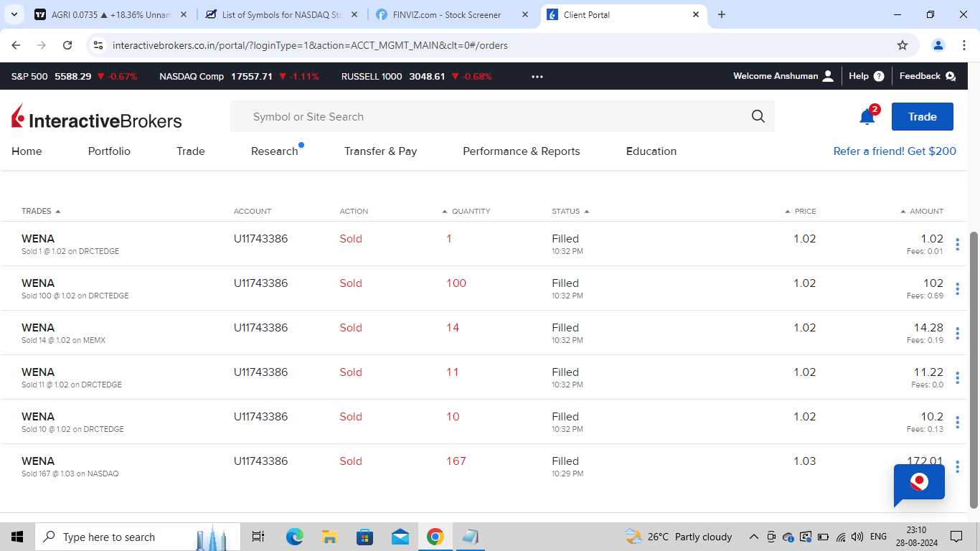The image size is (980, 551).
Task: Open options for the Sold 10 WENA trade
Action: (957, 423)
